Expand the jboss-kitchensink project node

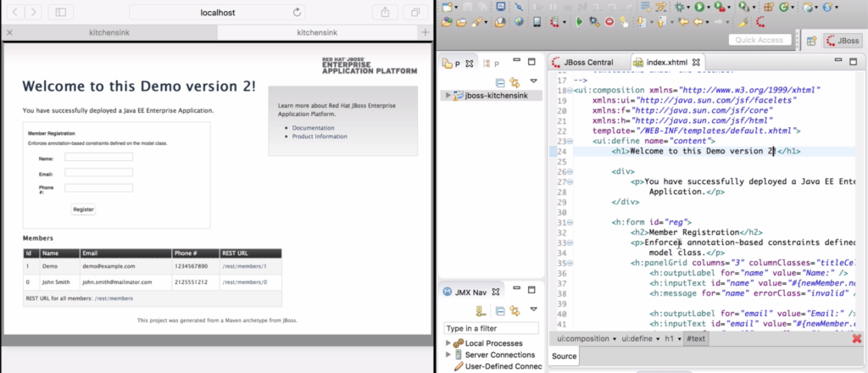click(x=448, y=96)
